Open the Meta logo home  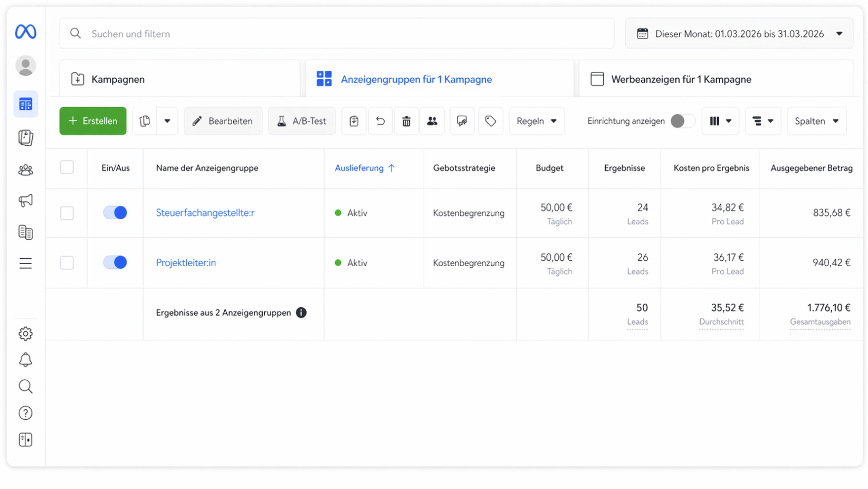25,32
